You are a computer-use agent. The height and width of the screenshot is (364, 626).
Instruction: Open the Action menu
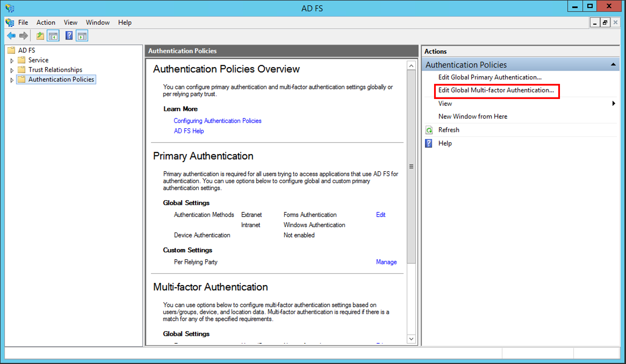tap(46, 22)
